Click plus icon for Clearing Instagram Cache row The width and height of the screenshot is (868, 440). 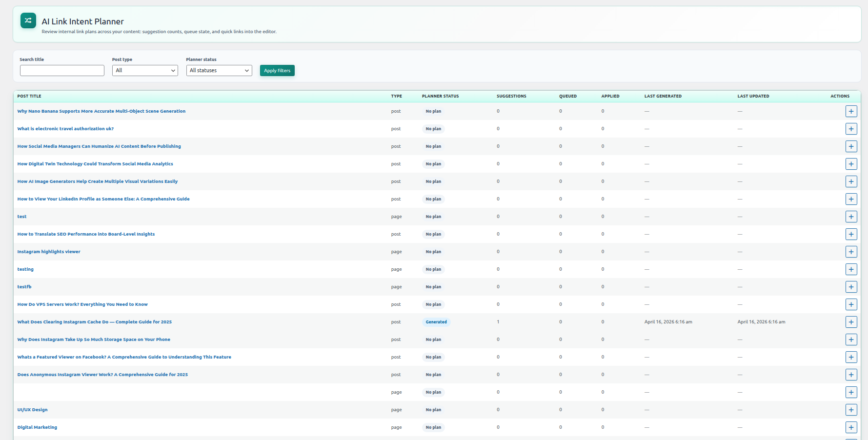pos(851,322)
